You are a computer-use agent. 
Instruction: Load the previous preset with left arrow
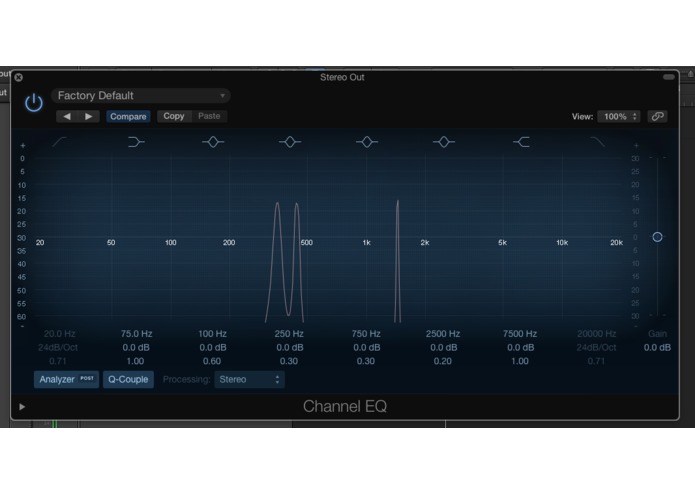point(67,117)
